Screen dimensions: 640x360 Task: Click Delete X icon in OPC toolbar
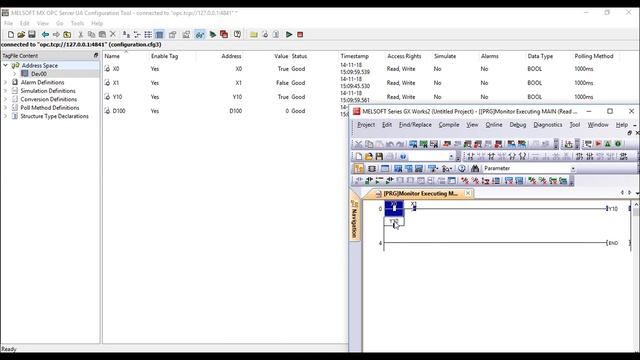113,35
